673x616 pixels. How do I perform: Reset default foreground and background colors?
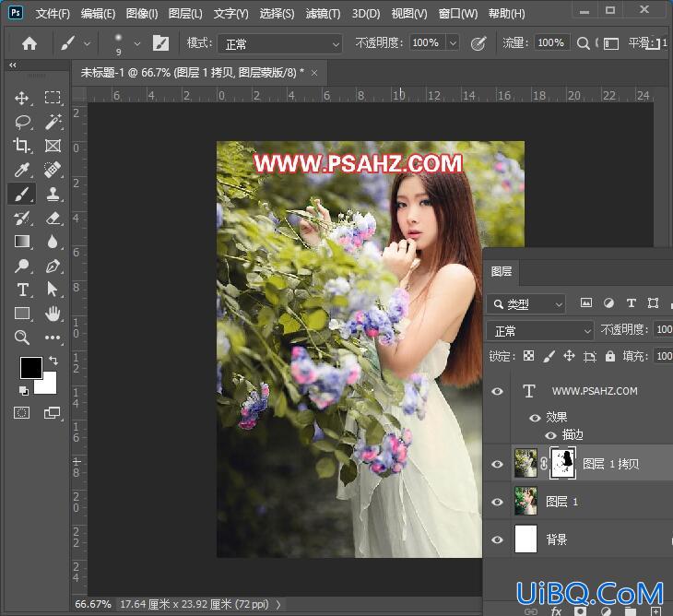pyautogui.click(x=24, y=390)
